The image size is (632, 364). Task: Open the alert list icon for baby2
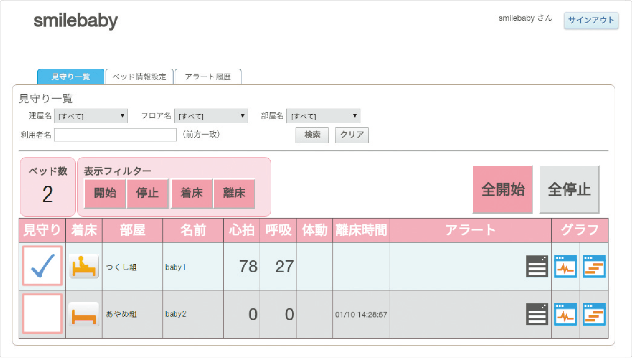[x=537, y=314]
